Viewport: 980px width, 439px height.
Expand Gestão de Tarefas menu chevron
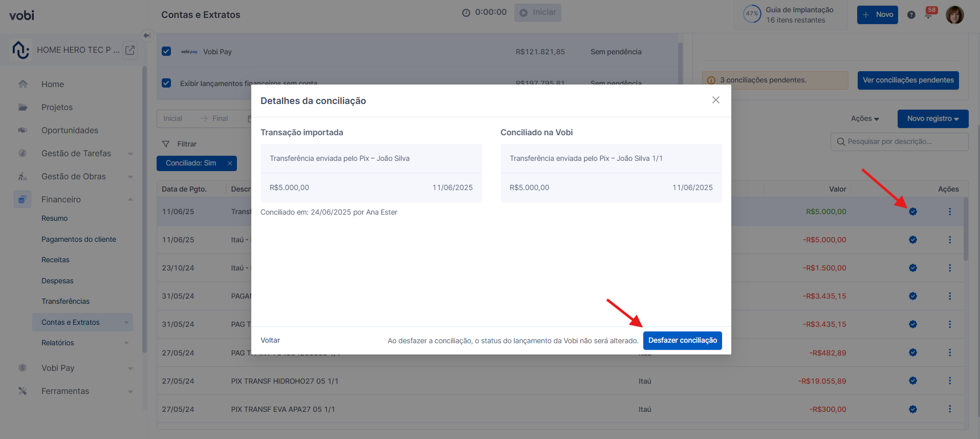tap(130, 154)
